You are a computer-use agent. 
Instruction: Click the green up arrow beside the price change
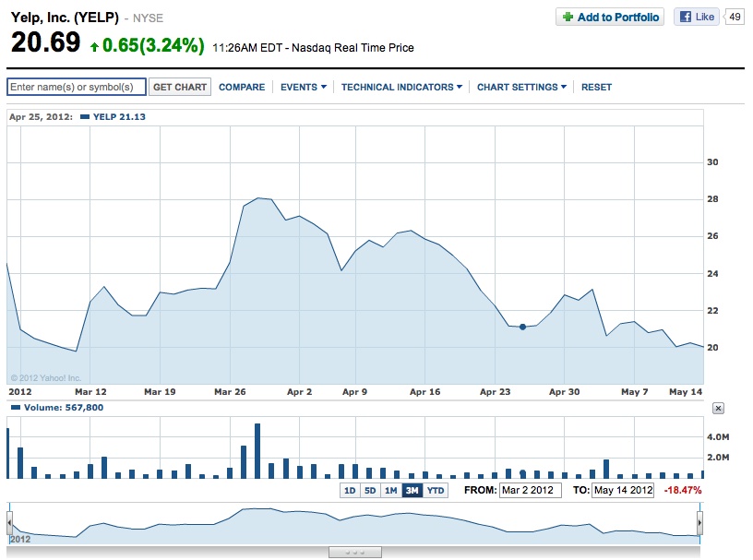tap(95, 46)
